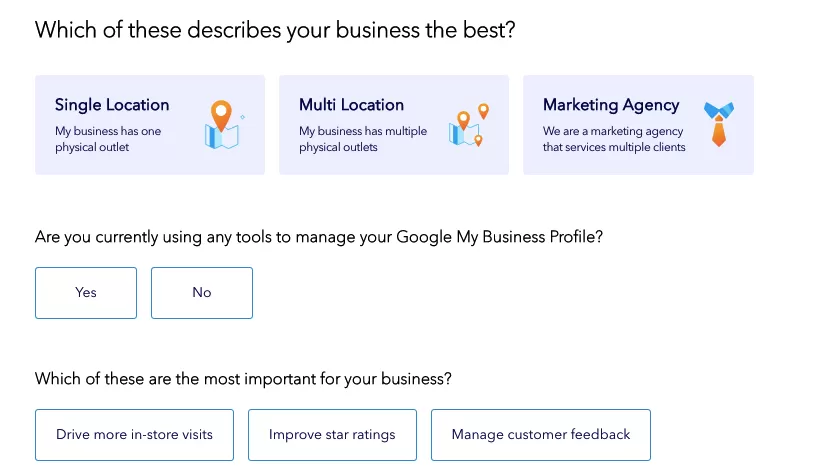Click the necktie icon on Marketing Agency

point(717,124)
